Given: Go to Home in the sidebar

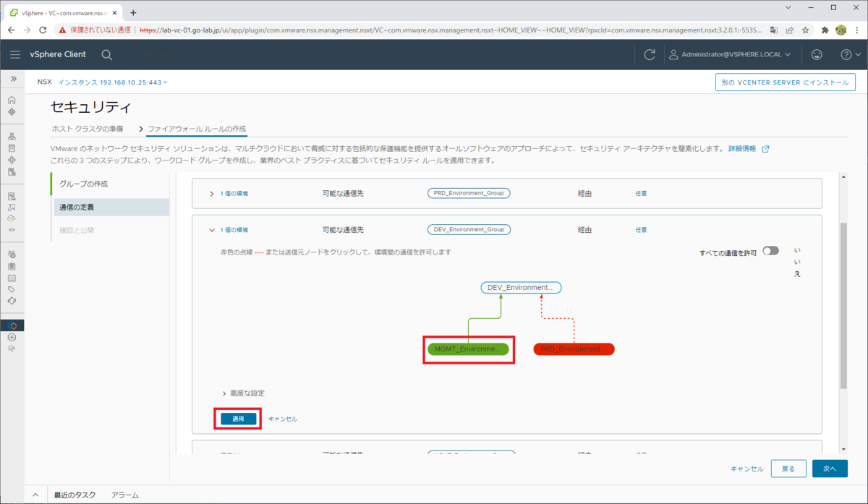Looking at the screenshot, I should pyautogui.click(x=12, y=100).
